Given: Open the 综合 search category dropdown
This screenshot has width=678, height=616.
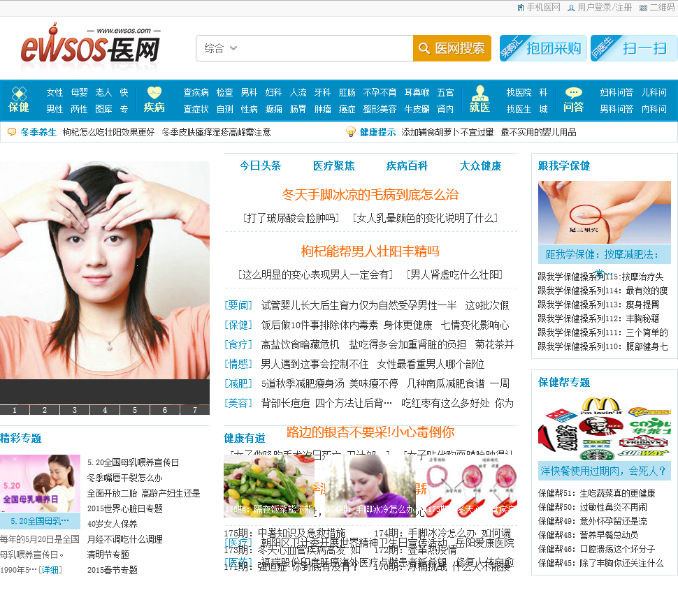Looking at the screenshot, I should click(220, 48).
